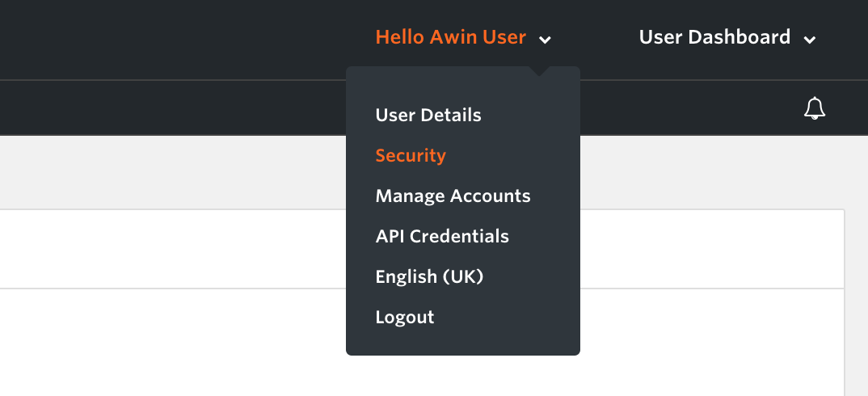This screenshot has height=396, width=868.
Task: Click the Hello Awin User label
Action: 451,37
